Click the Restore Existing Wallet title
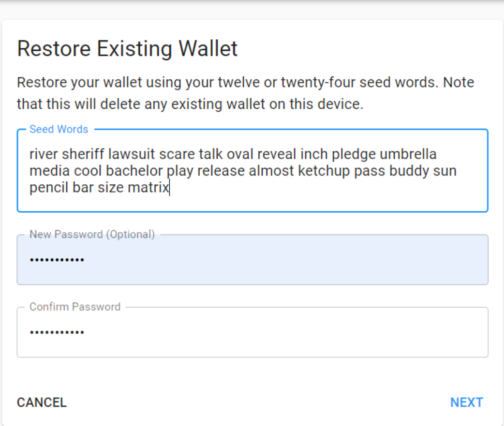Screen dimensions: 504x426 click(127, 48)
